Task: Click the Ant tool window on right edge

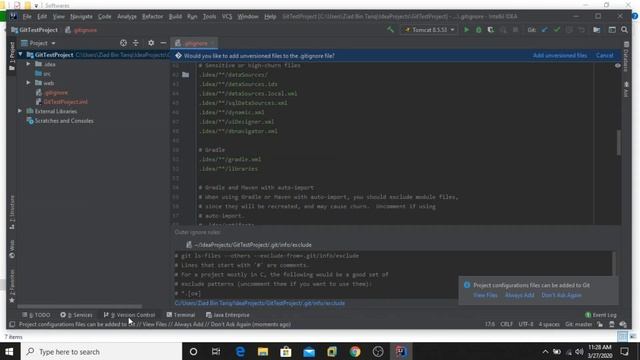Action: tap(627, 89)
